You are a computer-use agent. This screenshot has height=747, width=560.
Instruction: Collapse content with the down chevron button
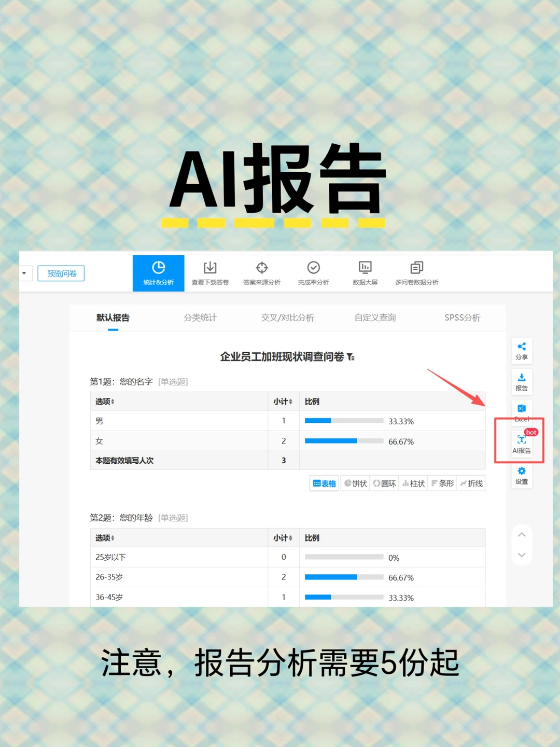[522, 555]
